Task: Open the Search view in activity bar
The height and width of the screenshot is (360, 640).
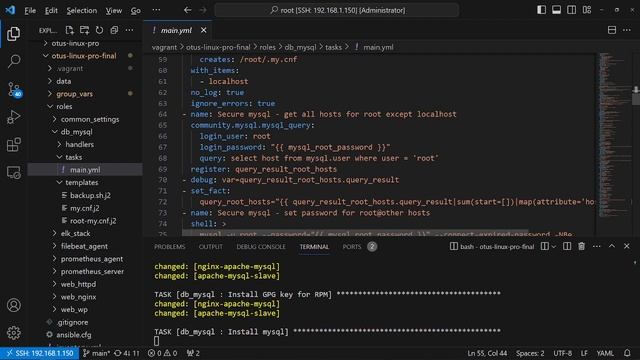Action: (x=13, y=61)
